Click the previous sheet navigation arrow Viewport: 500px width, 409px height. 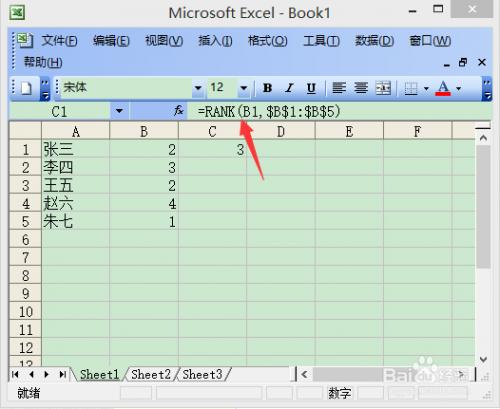coord(31,374)
